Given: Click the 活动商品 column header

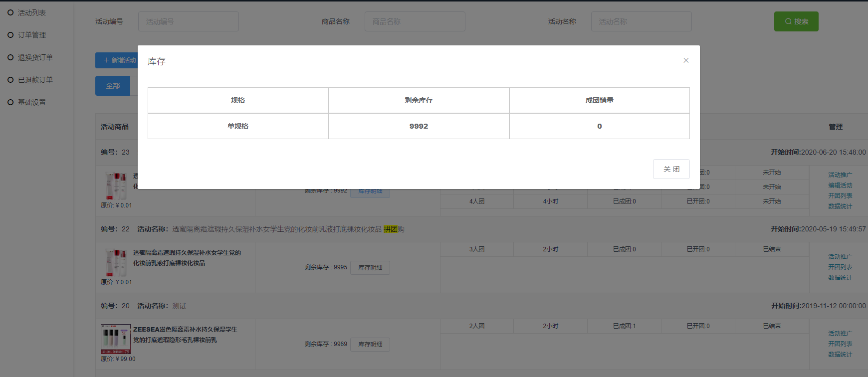Looking at the screenshot, I should tap(115, 127).
